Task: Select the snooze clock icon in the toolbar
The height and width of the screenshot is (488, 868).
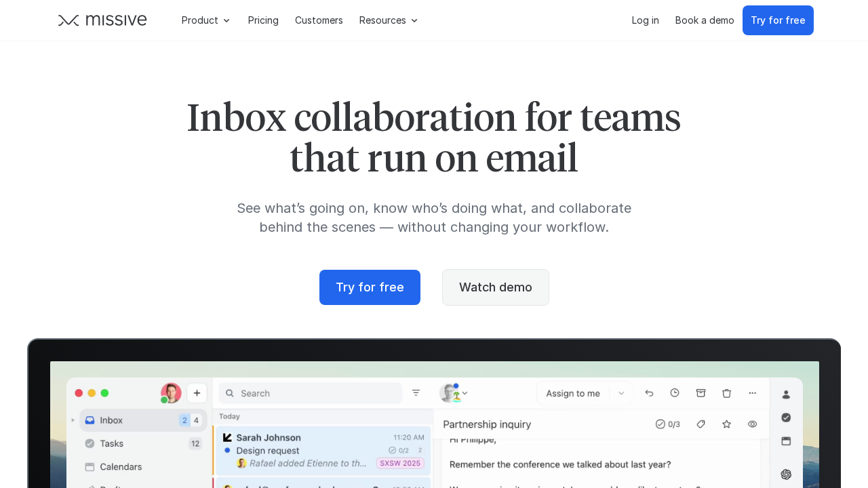Action: (x=674, y=392)
